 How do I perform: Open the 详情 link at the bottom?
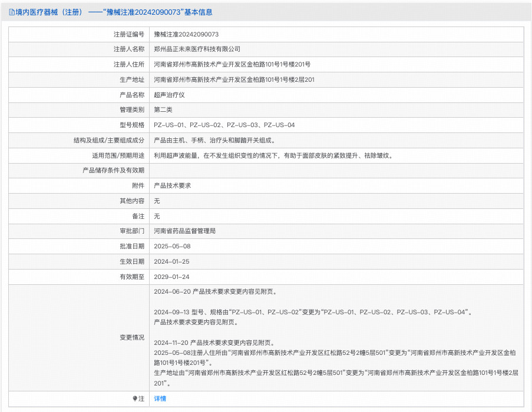pos(160,398)
